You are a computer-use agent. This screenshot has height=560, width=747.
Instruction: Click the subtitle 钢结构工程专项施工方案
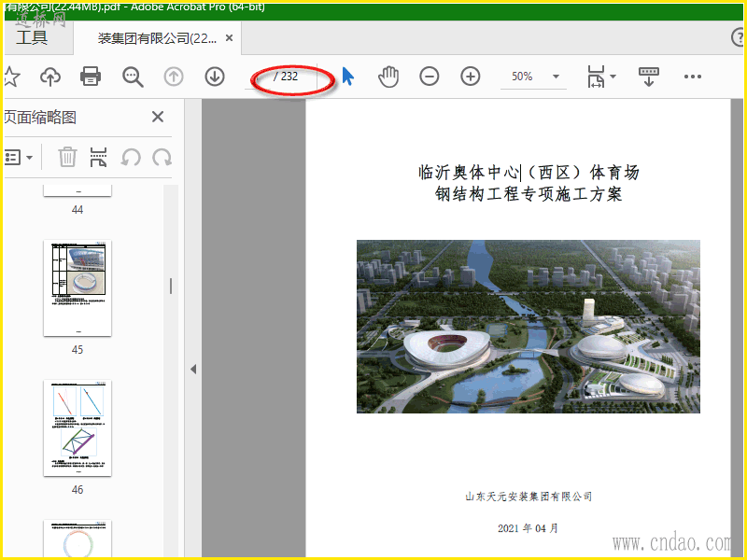529,194
